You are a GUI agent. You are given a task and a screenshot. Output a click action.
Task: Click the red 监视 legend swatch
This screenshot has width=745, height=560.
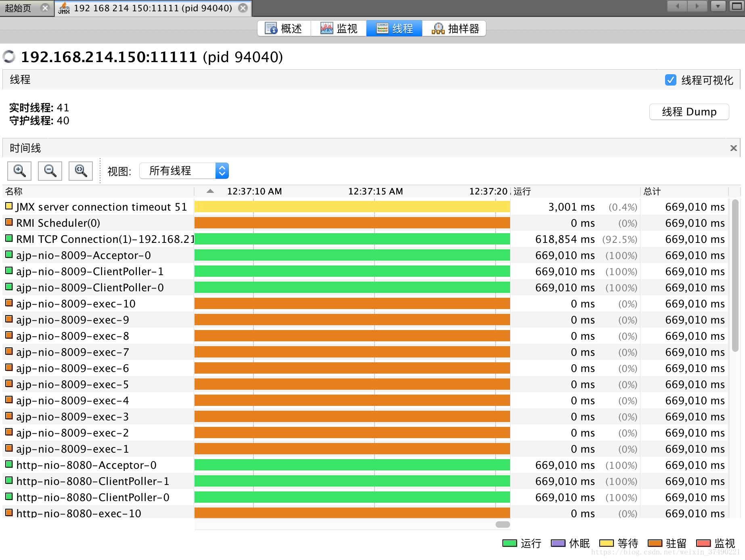703,543
